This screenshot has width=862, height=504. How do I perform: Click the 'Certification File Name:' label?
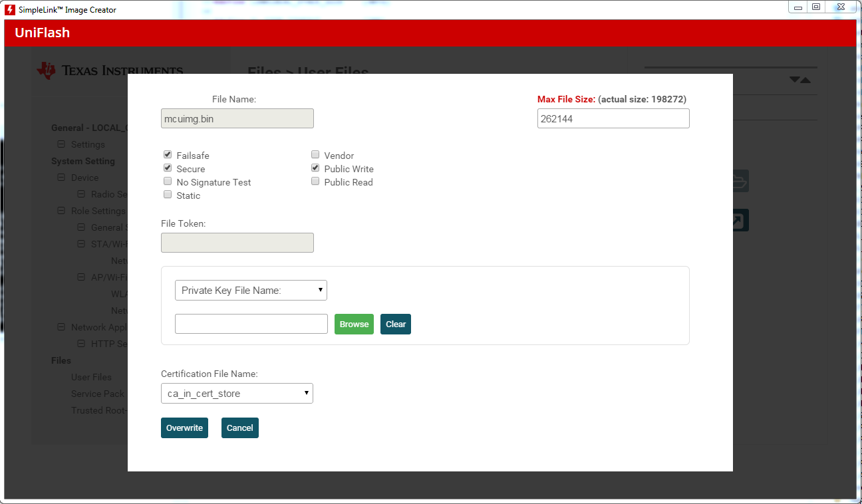210,374
